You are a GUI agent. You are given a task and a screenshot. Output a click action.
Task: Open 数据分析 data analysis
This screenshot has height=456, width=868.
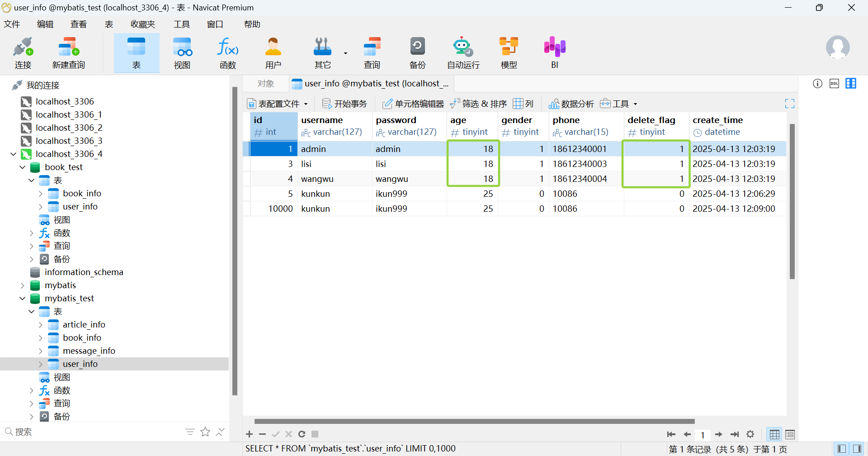click(571, 104)
